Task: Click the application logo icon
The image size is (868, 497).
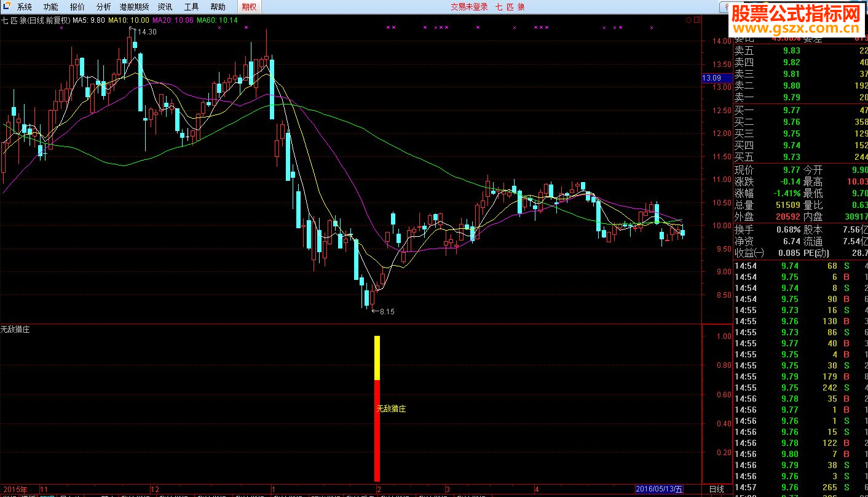Action: (6, 7)
